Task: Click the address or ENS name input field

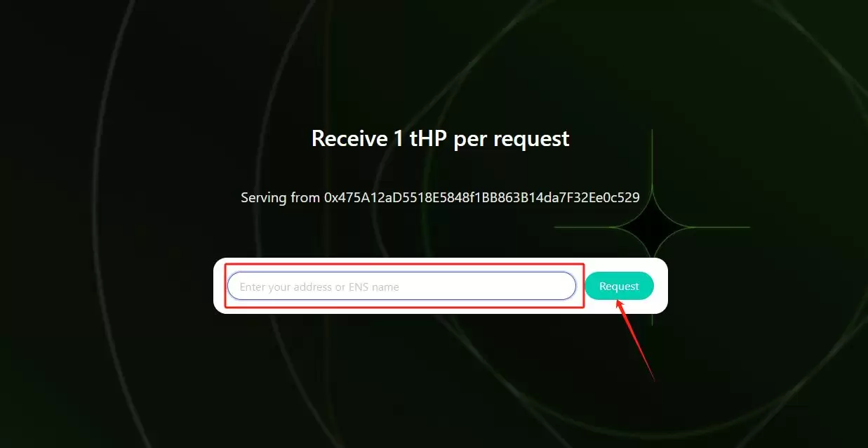Action: (x=401, y=286)
